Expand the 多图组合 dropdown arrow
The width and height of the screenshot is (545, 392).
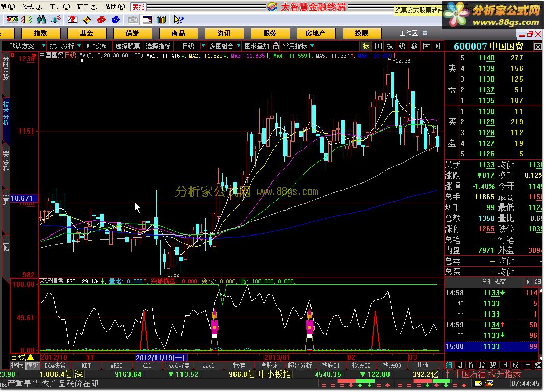(x=239, y=46)
